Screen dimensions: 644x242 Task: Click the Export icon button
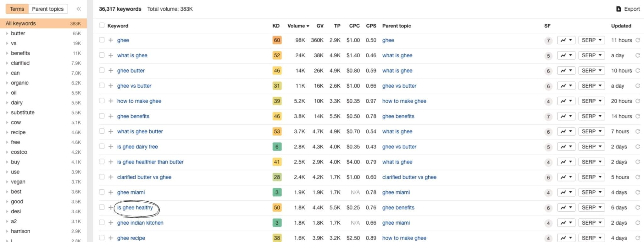tap(619, 9)
